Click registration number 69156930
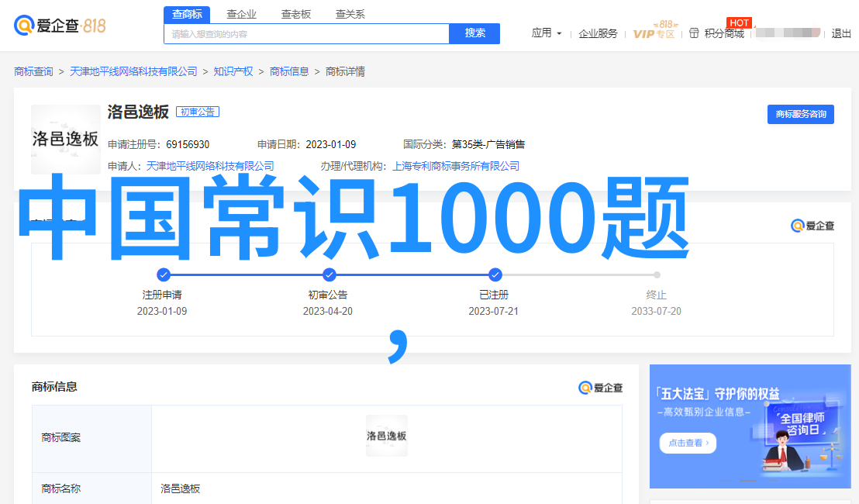The image size is (859, 504). pyautogui.click(x=188, y=145)
